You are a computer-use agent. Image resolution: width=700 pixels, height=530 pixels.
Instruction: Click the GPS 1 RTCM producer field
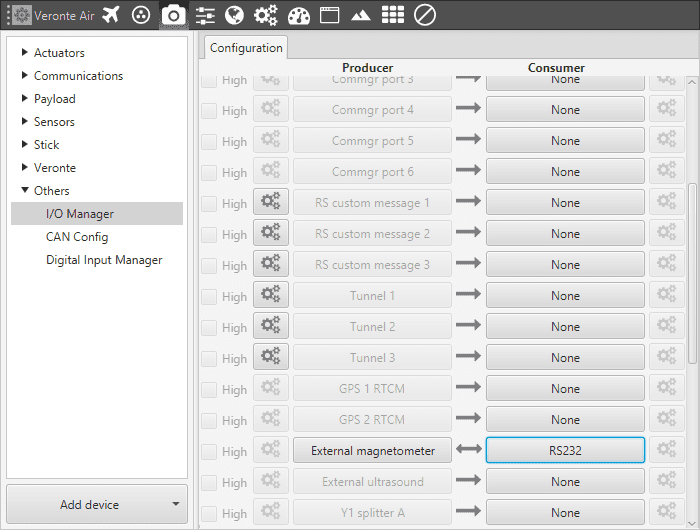[372, 388]
